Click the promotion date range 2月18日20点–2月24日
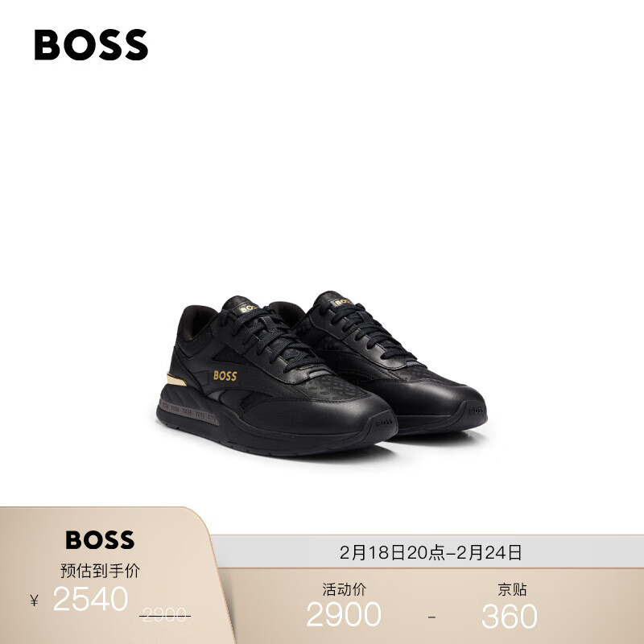 click(x=431, y=552)
